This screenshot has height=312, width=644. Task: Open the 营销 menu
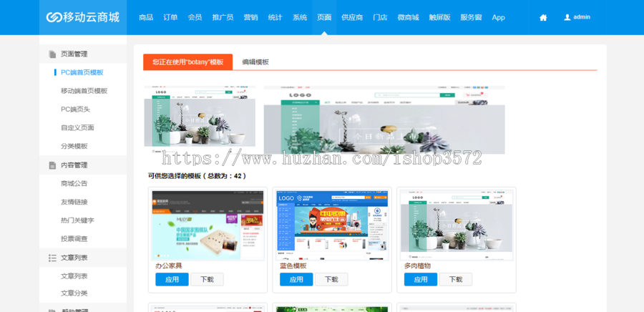pos(250,17)
